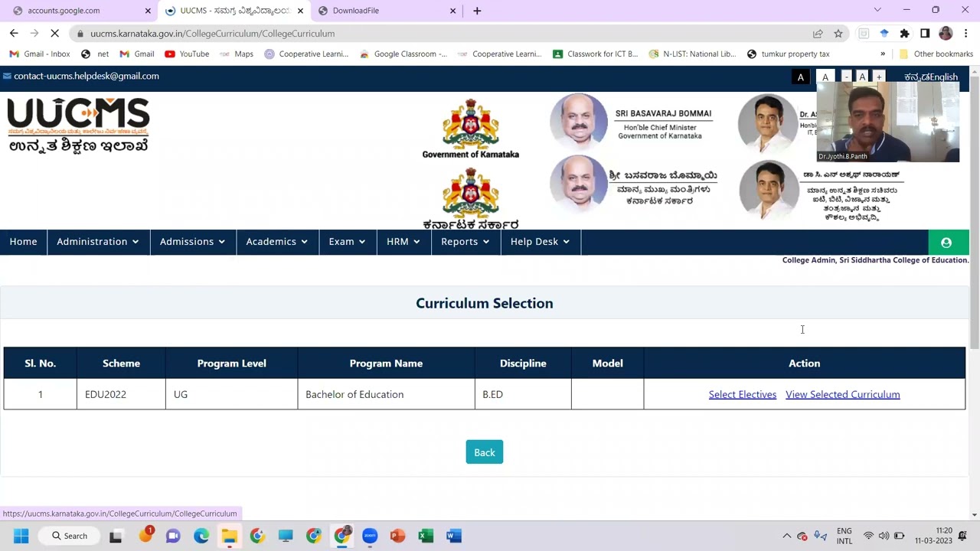Open Wi-Fi settings in the system tray
This screenshot has height=551, width=980.
[868, 536]
